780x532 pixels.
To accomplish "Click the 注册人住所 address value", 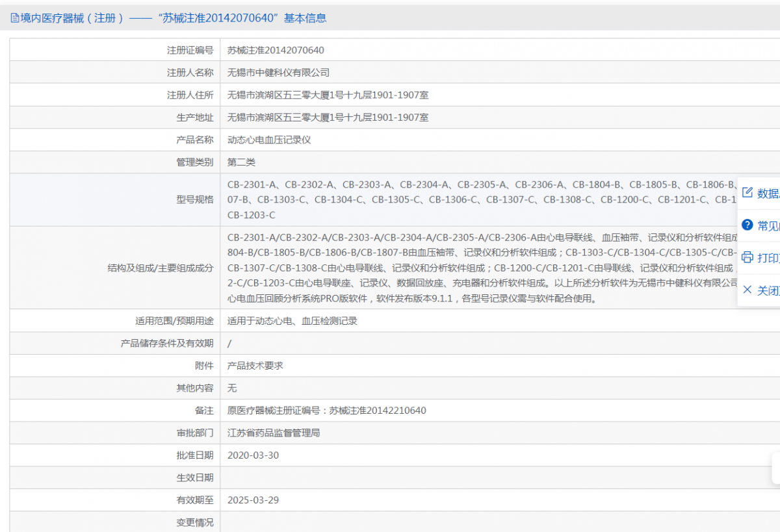I will [328, 95].
